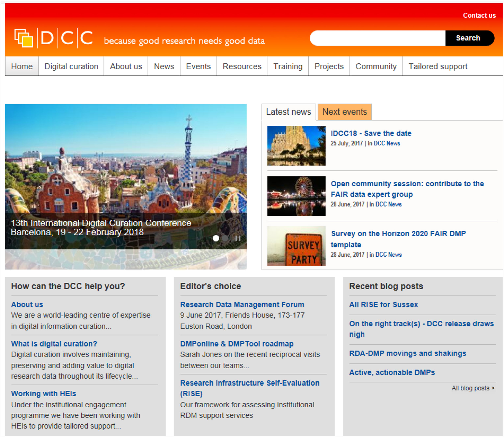Open the DMPonline & DMPTool roadmap article
The width and height of the screenshot is (504, 437).
tap(236, 344)
